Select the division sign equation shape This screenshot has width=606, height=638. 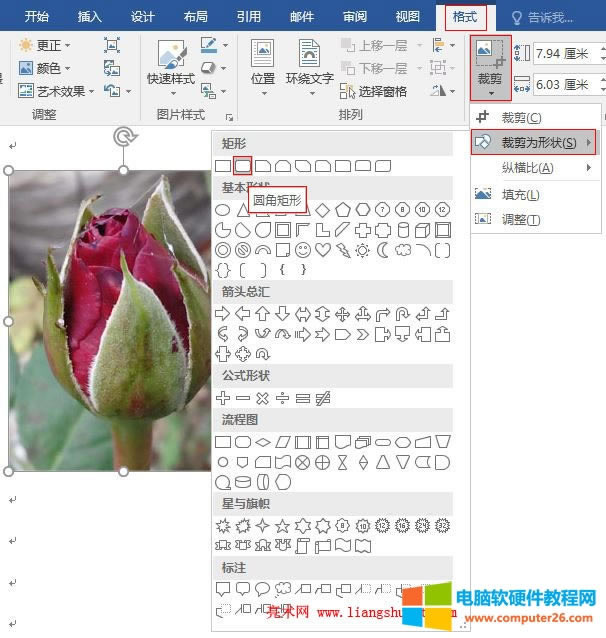[x=282, y=398]
